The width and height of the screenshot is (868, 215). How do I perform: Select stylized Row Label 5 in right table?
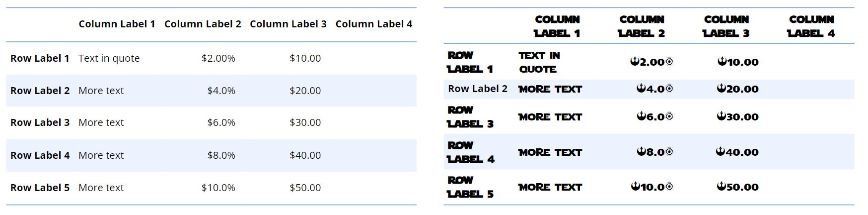470,187
